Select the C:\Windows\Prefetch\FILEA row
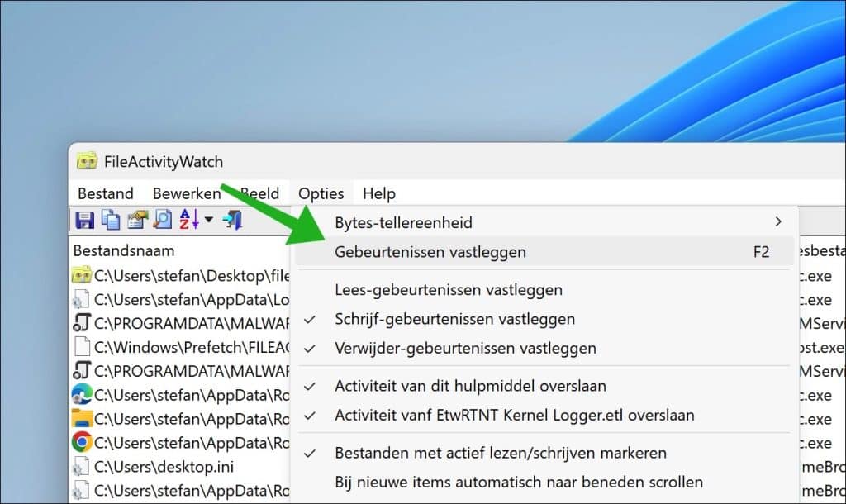Viewport: 846px width, 504px height. (180, 347)
